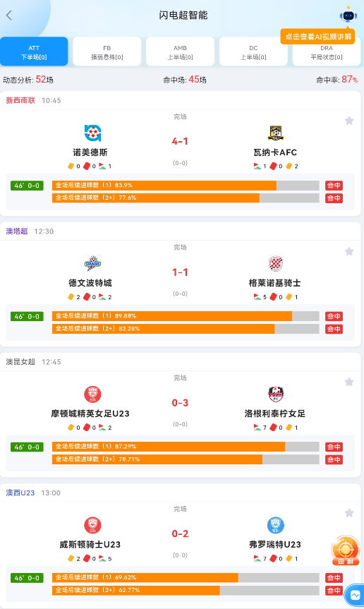This screenshot has width=364, height=609.
Task: Click the 83.9% 全场后续进球数 progress bar
Action: 186,186
